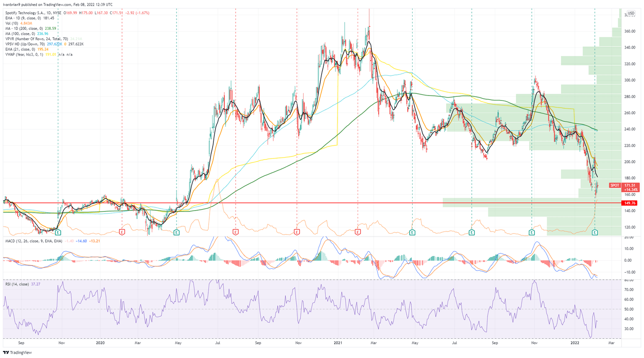Screen dimensions: 644x358
Task: Click the 2022 label on the time axis
Action: [575, 343]
